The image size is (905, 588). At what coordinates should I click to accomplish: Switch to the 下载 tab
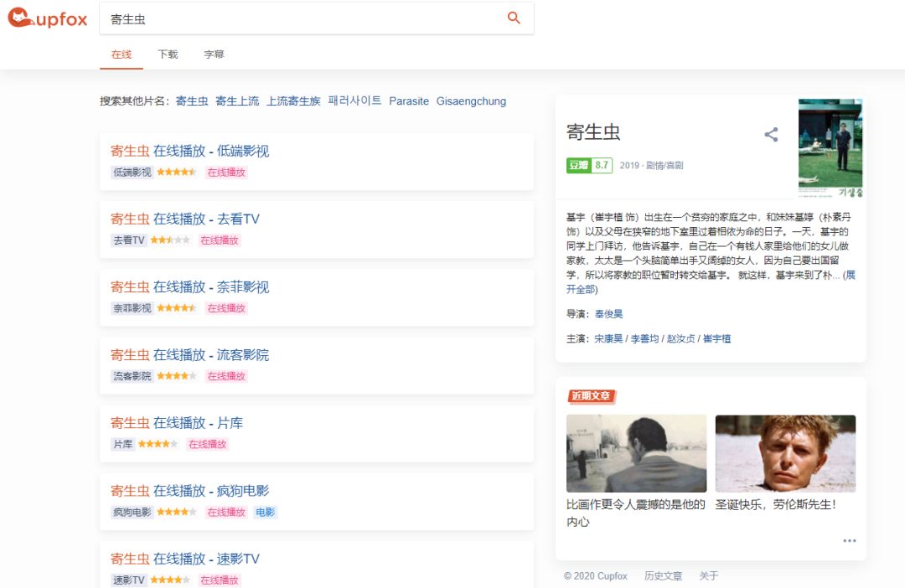pyautogui.click(x=168, y=54)
